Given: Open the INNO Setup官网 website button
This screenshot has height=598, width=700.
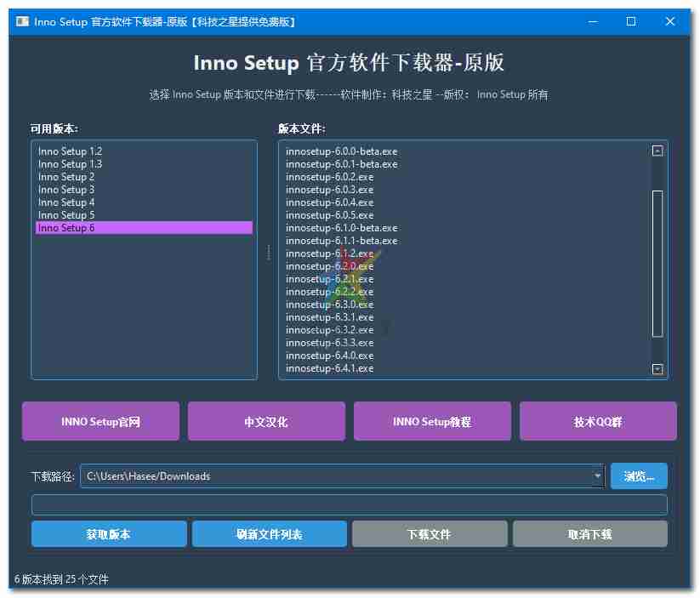Looking at the screenshot, I should tap(100, 422).
